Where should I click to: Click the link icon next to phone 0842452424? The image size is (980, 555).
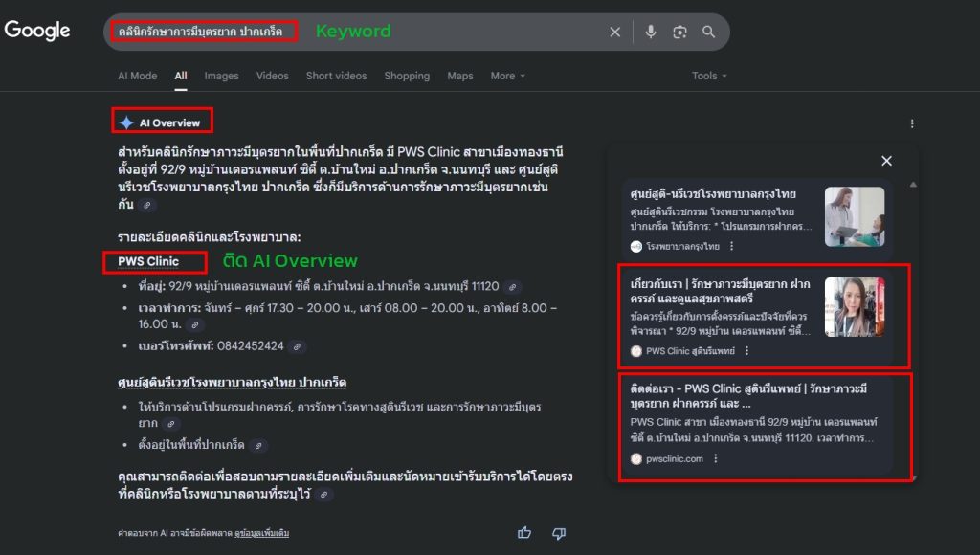pos(298,346)
